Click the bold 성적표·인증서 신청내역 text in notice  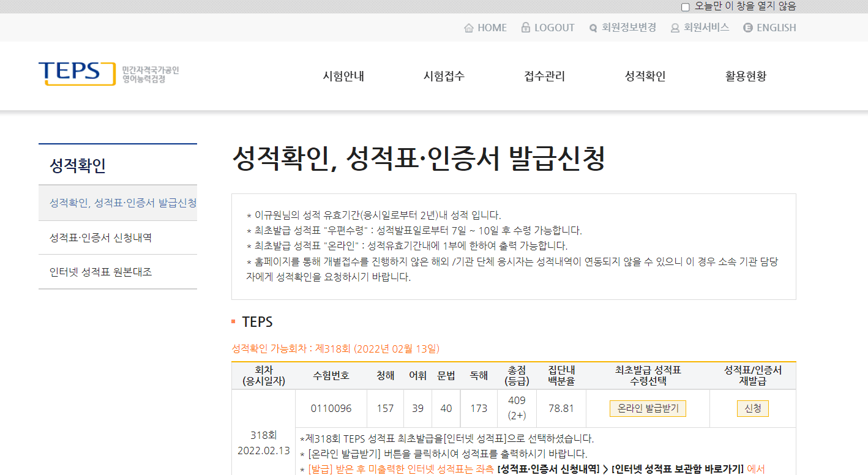(549, 469)
